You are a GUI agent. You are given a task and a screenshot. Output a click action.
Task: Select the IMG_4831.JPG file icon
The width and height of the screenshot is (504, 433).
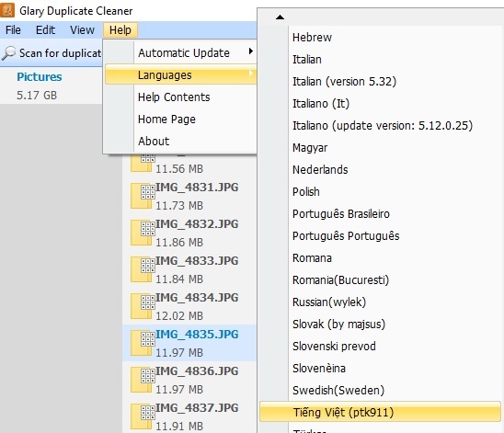(143, 196)
